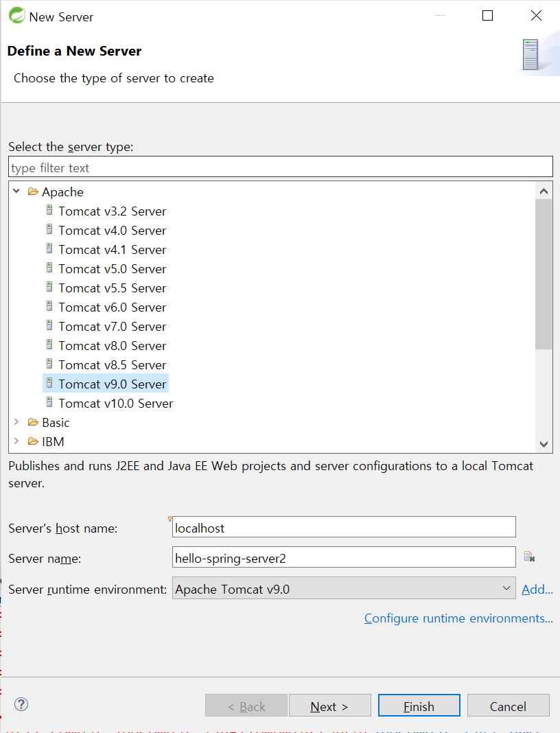Expand the IBM server category

click(x=16, y=441)
